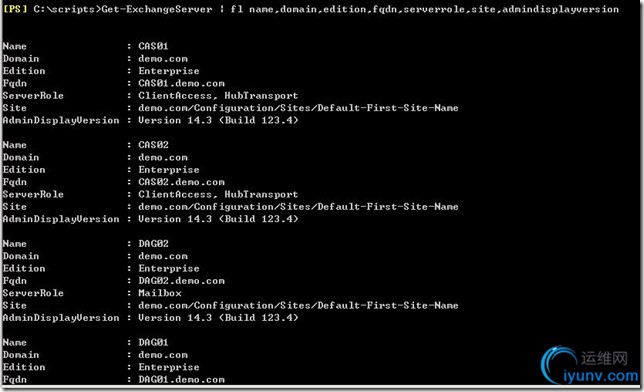Screen dimensions: 644x392
Task: Select the CAS02 name value
Action: click(x=153, y=145)
